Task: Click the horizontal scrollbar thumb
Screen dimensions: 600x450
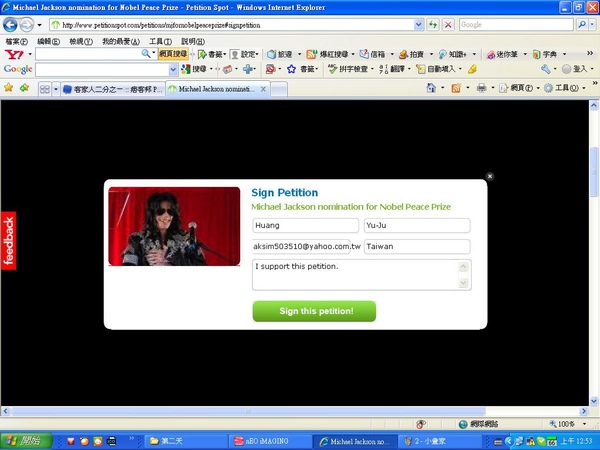Action: point(249,411)
